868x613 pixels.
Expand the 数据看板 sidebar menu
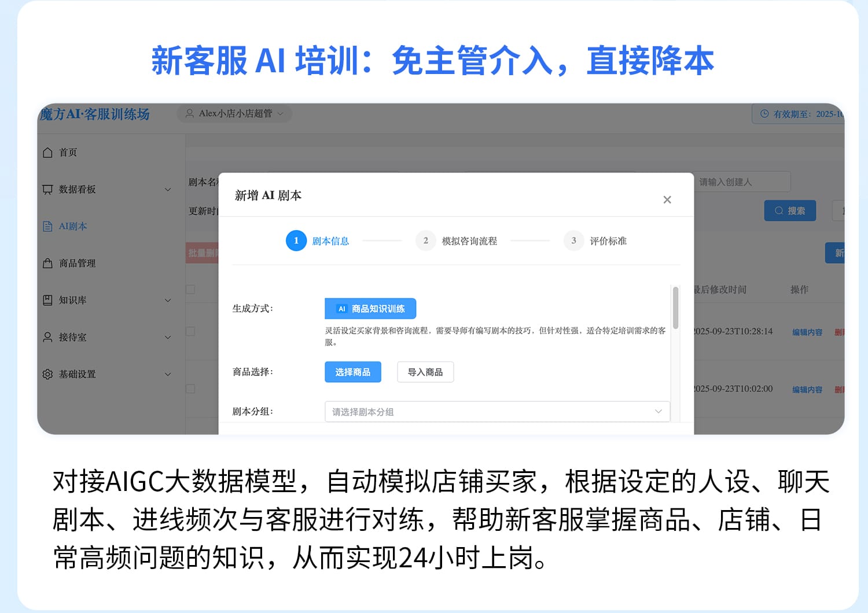pos(168,189)
